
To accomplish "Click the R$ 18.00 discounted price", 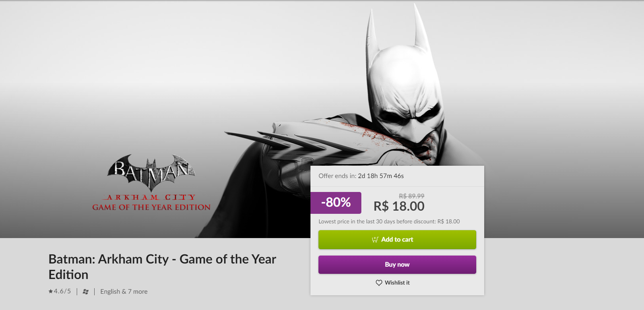I will (x=399, y=206).
